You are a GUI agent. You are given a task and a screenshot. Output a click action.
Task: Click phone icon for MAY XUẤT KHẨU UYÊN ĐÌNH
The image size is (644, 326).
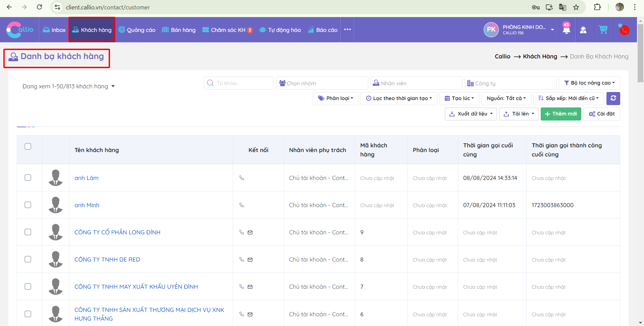click(x=241, y=287)
